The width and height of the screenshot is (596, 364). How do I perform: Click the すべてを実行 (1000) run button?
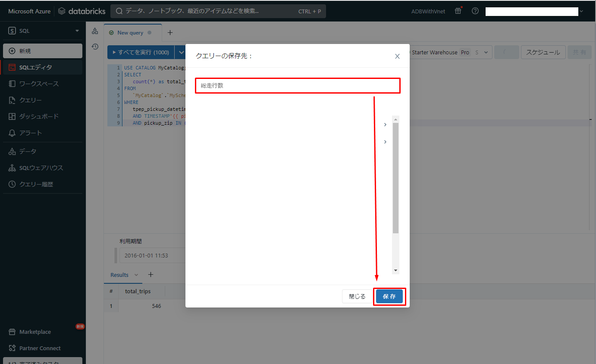coord(141,52)
